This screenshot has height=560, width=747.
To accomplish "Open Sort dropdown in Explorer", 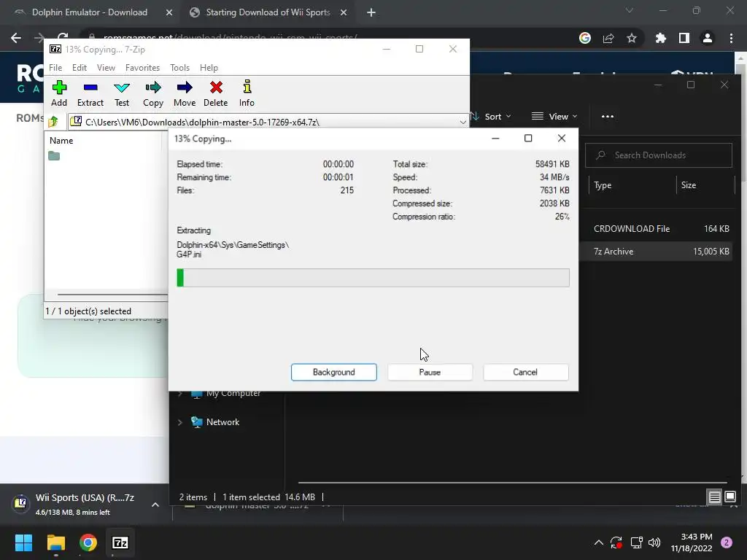I will (492, 116).
